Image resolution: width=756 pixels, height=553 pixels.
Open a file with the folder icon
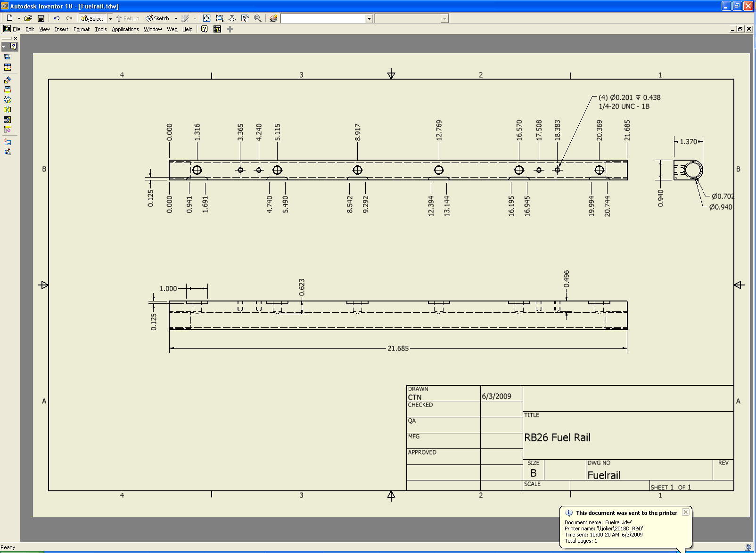[x=28, y=18]
